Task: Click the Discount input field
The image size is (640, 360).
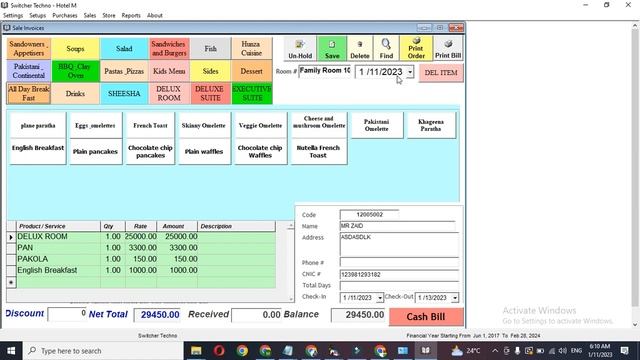Action: point(67,314)
